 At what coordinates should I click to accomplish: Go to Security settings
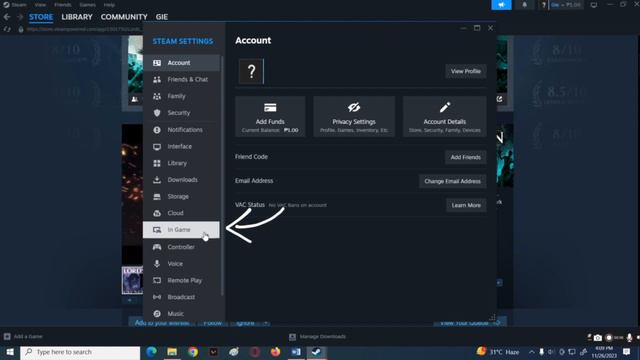coord(181,113)
